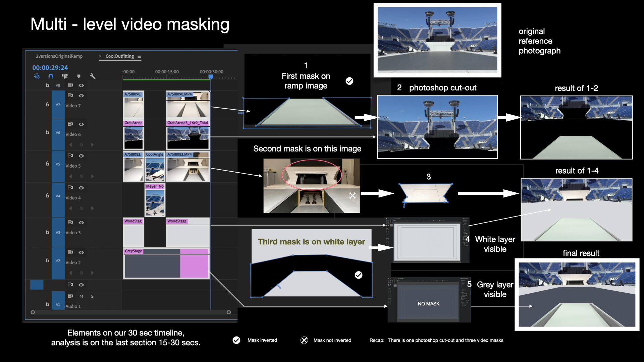Image resolution: width=644 pixels, height=362 pixels.
Task: Toggle lock on the V7 track
Action: click(47, 105)
